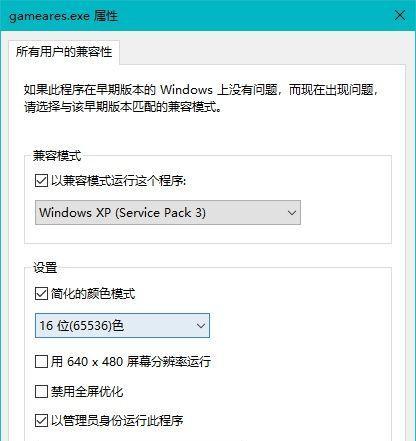Click the 禁用全屏优化 label text
This screenshot has width=416, height=441.
tap(87, 391)
